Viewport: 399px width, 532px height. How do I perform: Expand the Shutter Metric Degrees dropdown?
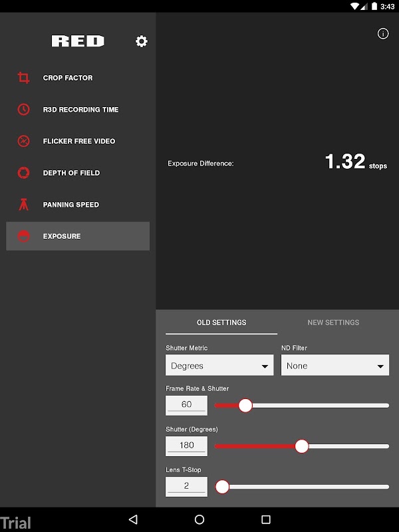point(219,365)
